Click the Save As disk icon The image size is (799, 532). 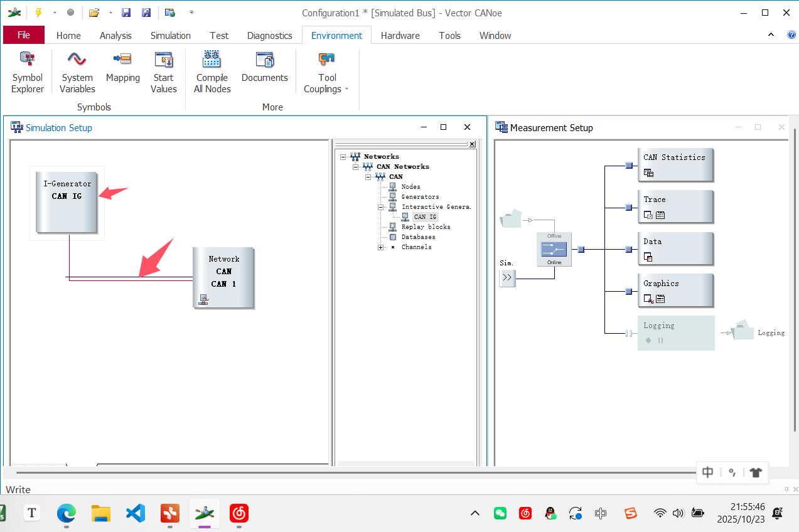pos(146,13)
